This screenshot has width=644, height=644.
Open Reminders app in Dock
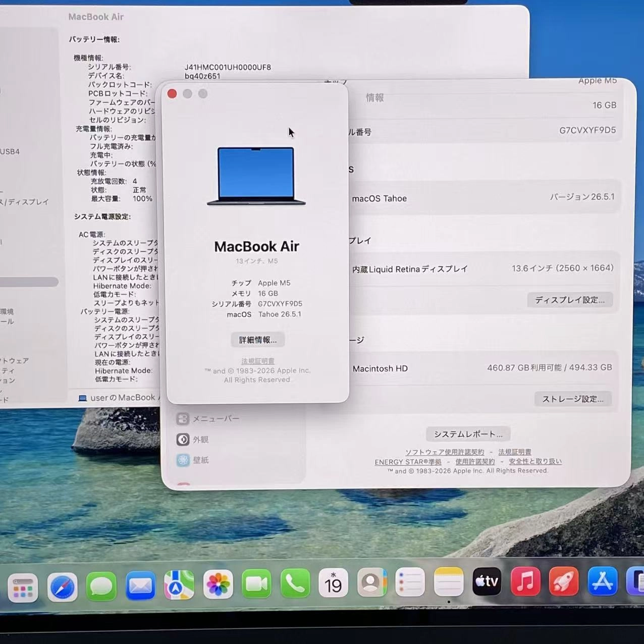coord(410,582)
